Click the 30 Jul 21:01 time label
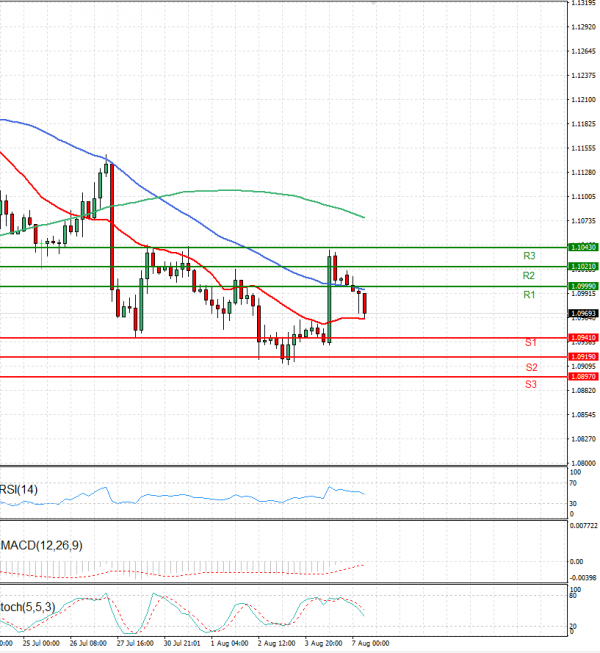 (x=182, y=643)
